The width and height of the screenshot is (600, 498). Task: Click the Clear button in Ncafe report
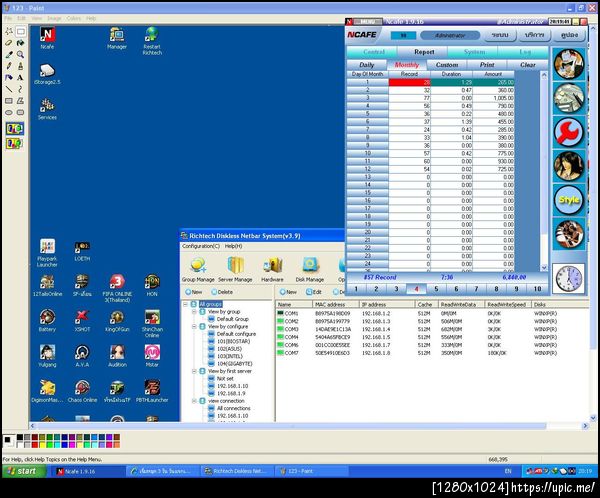pyautogui.click(x=528, y=65)
